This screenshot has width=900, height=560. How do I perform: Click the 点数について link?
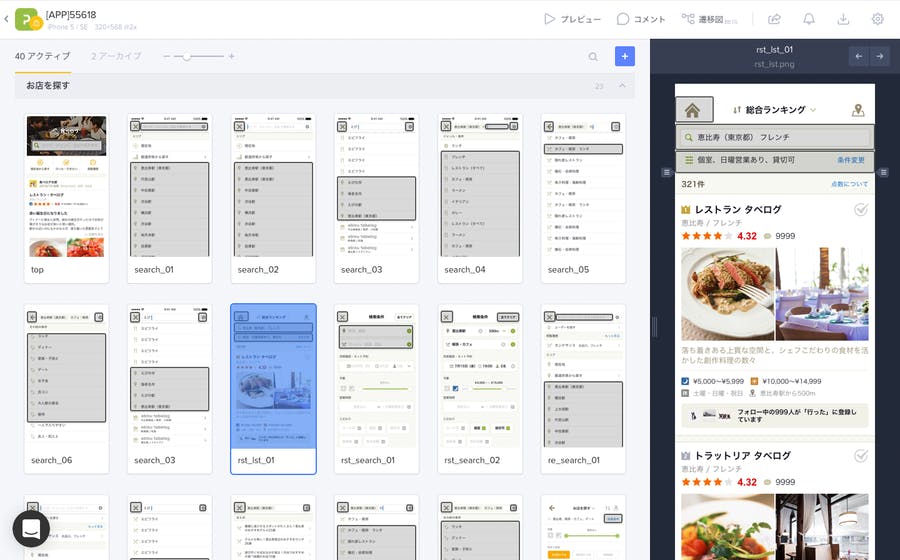click(849, 184)
